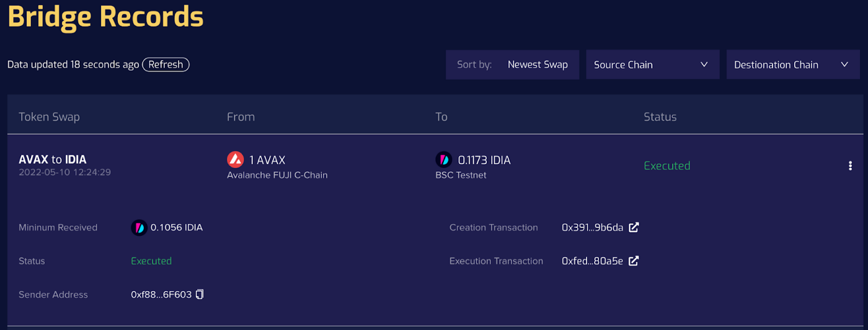Click the IDIA logo beside 0.1173 IDIA

[x=443, y=160]
